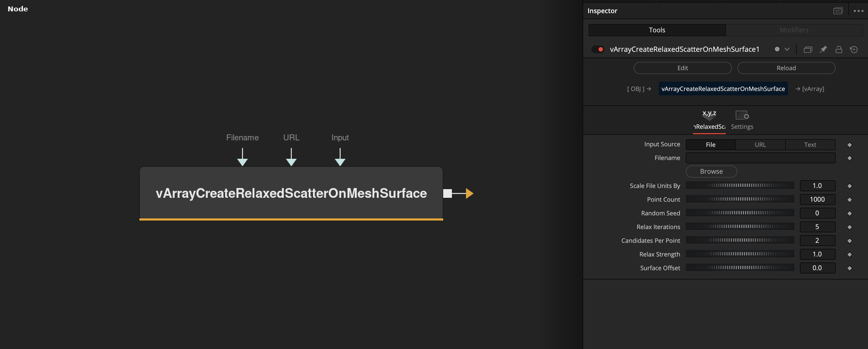Switch to the Modifiers tab

(x=794, y=30)
